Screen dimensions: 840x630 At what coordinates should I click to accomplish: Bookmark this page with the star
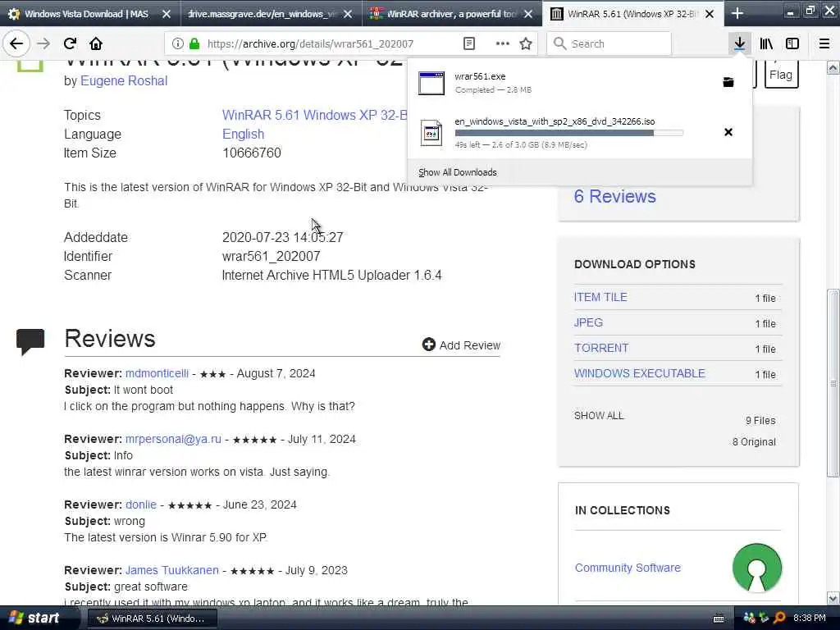526,43
